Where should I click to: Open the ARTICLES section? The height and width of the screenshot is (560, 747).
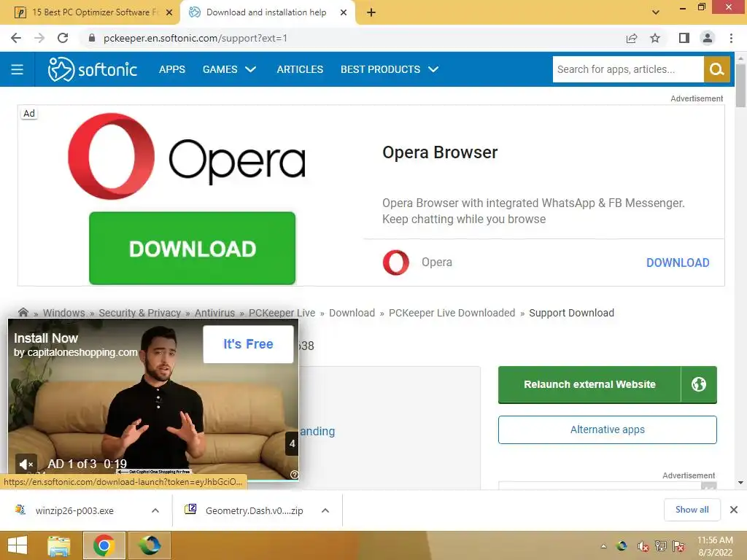(x=300, y=69)
